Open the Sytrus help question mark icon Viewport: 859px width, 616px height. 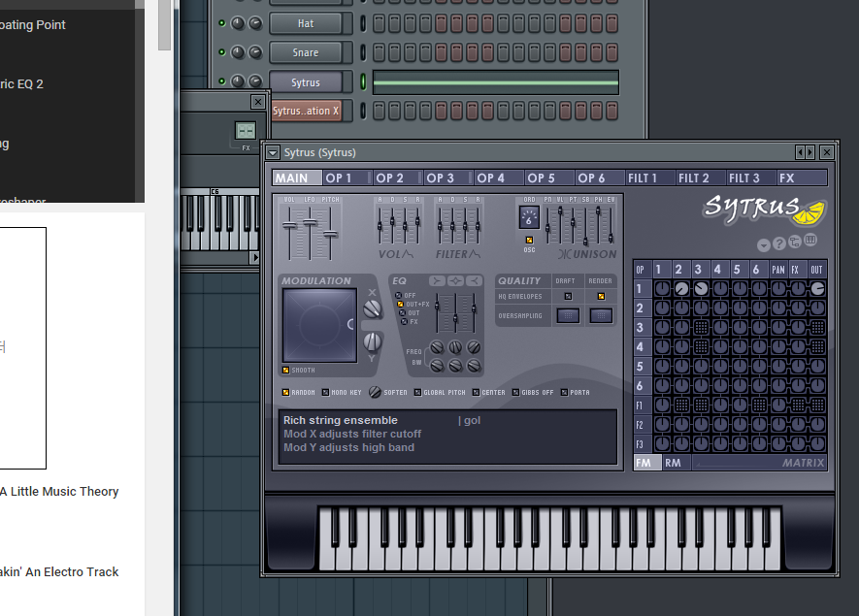(779, 243)
